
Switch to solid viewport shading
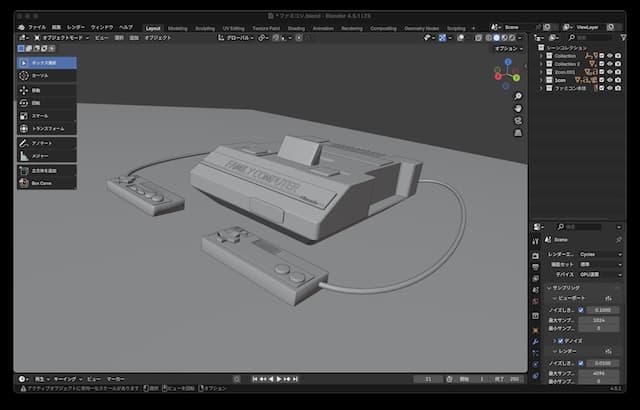click(496, 38)
